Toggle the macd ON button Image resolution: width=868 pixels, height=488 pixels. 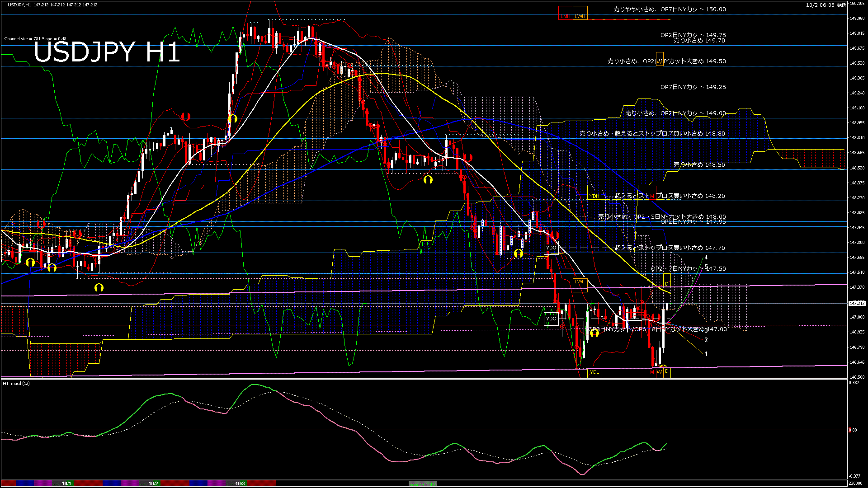point(423,484)
